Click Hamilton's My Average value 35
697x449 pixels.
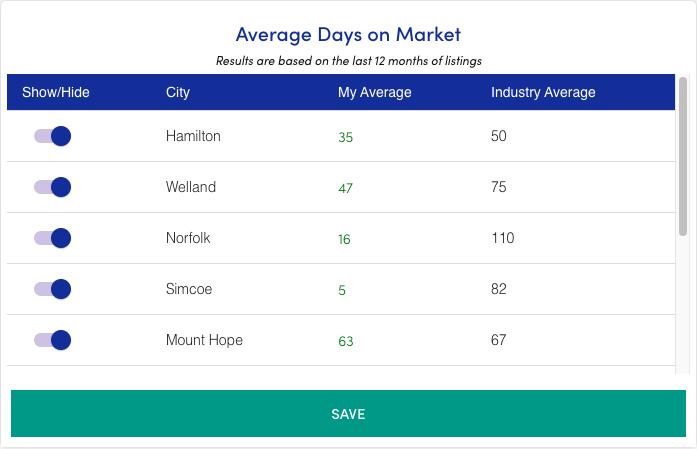(345, 137)
